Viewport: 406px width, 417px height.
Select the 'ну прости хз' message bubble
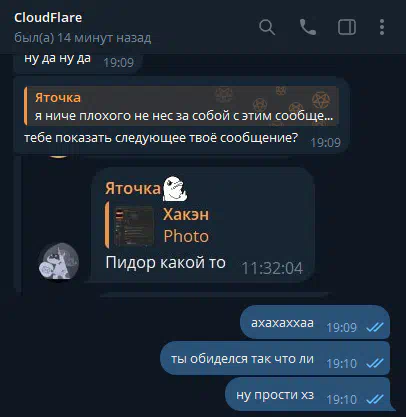[308, 394]
